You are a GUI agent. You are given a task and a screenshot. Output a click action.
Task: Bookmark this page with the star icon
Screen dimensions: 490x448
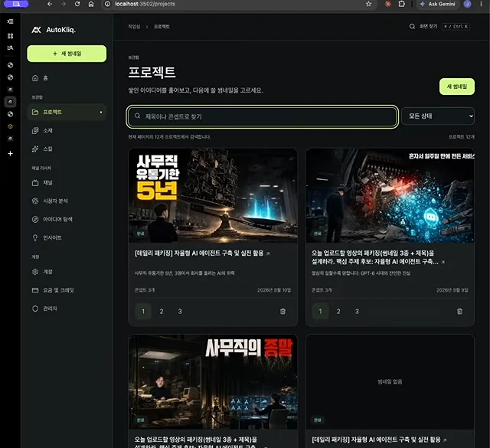(369, 4)
